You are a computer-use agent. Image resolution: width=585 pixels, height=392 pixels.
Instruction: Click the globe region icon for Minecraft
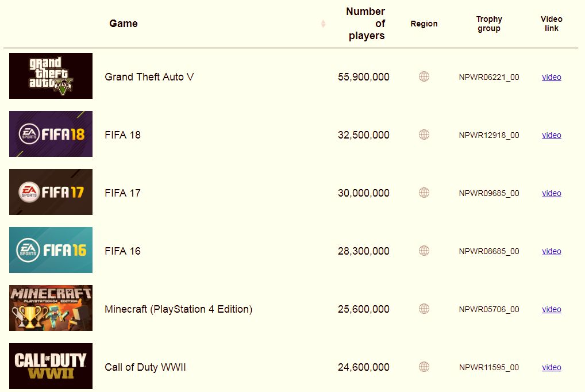[x=424, y=309]
